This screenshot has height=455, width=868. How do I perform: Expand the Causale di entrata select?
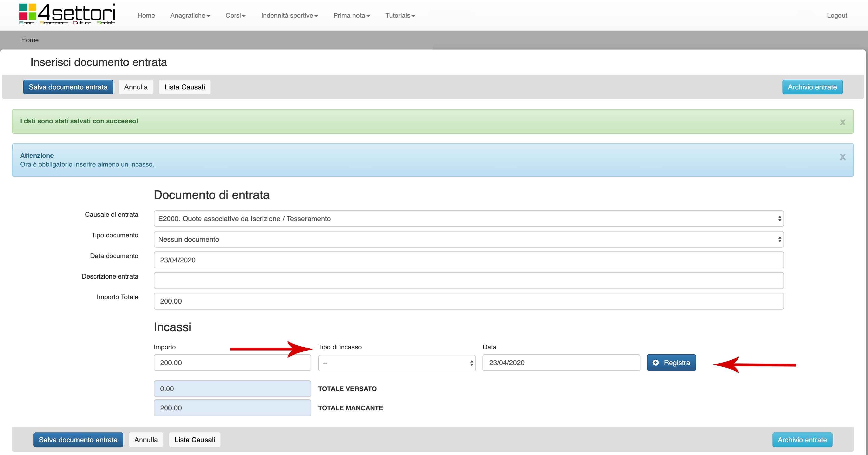click(x=468, y=219)
